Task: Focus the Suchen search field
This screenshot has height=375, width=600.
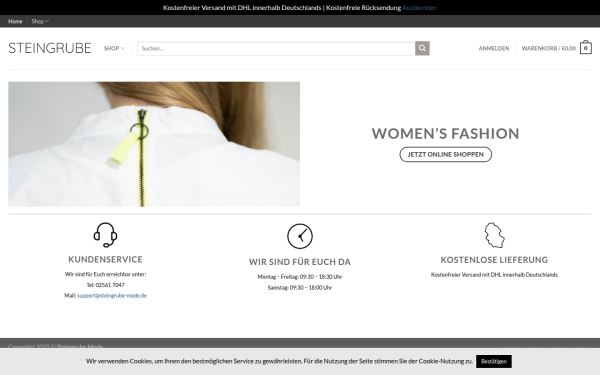Action: [276, 48]
